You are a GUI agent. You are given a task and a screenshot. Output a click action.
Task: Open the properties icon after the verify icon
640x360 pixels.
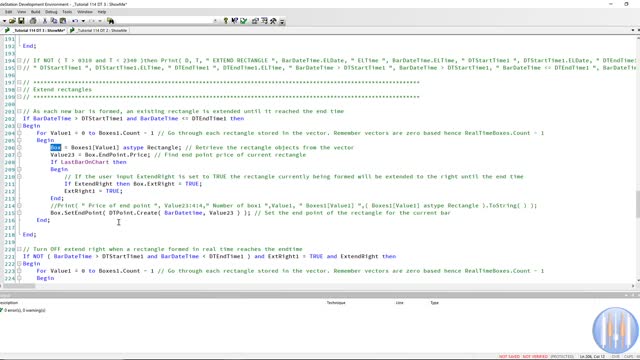click(x=256, y=20)
